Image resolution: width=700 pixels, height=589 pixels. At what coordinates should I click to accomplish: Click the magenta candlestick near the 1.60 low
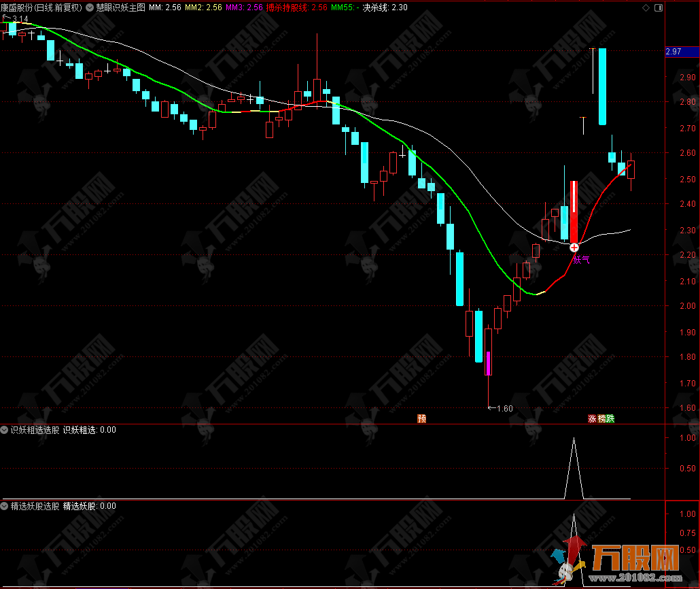coord(489,363)
